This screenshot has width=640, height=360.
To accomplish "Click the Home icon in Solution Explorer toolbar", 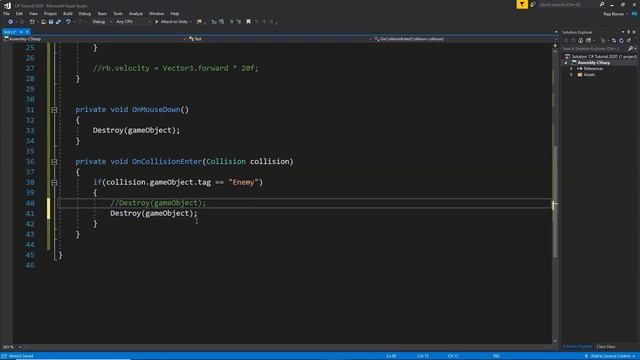I will coord(580,40).
